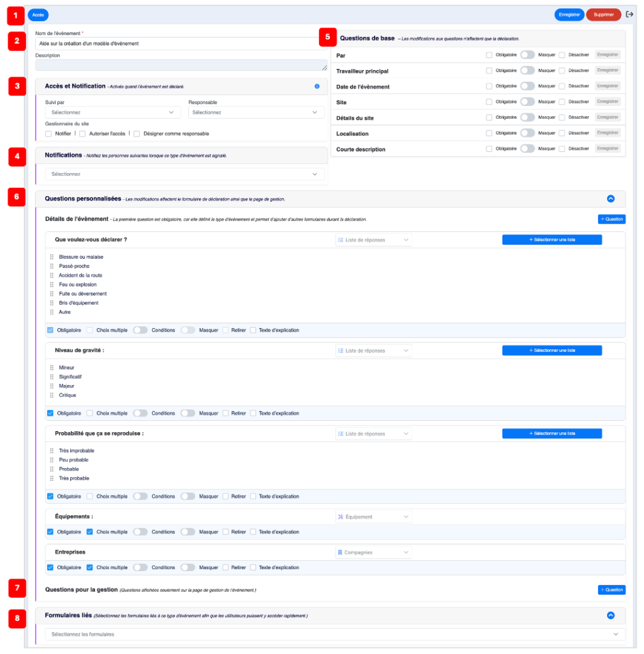
Task: Open answer type dropdown for Niveau de gravité
Action: [x=373, y=351]
